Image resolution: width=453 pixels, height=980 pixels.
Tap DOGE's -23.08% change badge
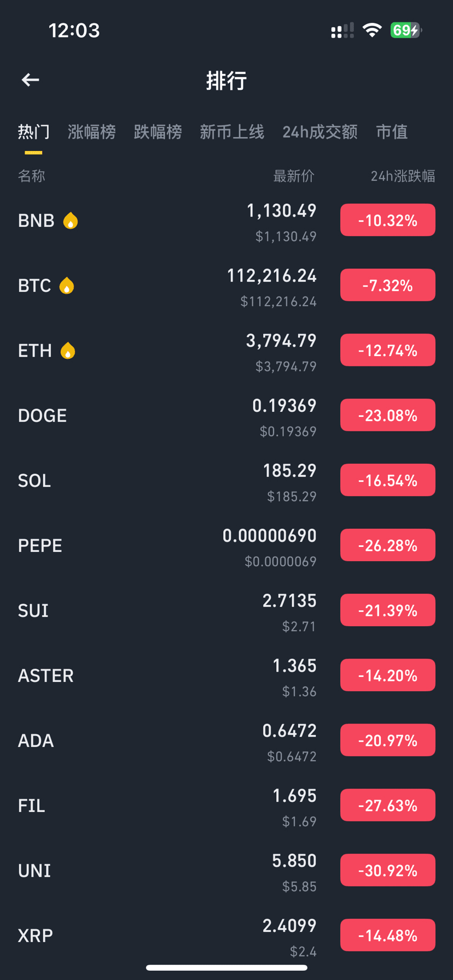tap(387, 416)
